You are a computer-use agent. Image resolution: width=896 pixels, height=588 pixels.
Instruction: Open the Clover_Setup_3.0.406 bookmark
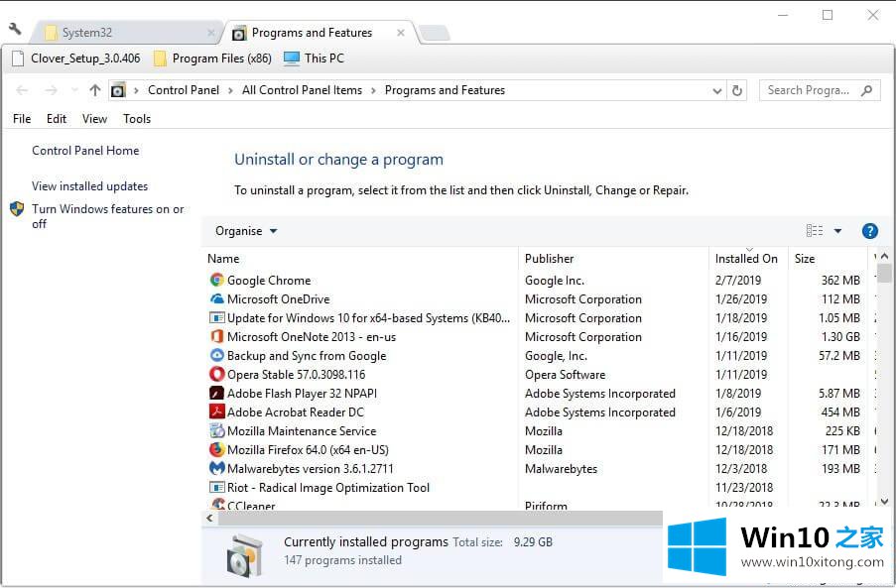point(75,59)
